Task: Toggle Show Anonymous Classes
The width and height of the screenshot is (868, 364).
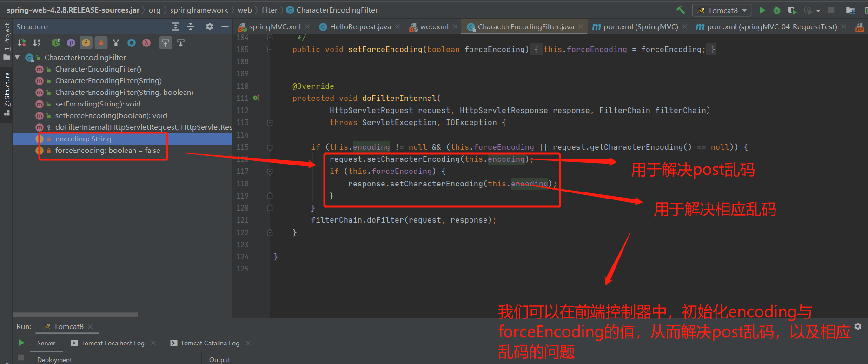Action: point(132,43)
